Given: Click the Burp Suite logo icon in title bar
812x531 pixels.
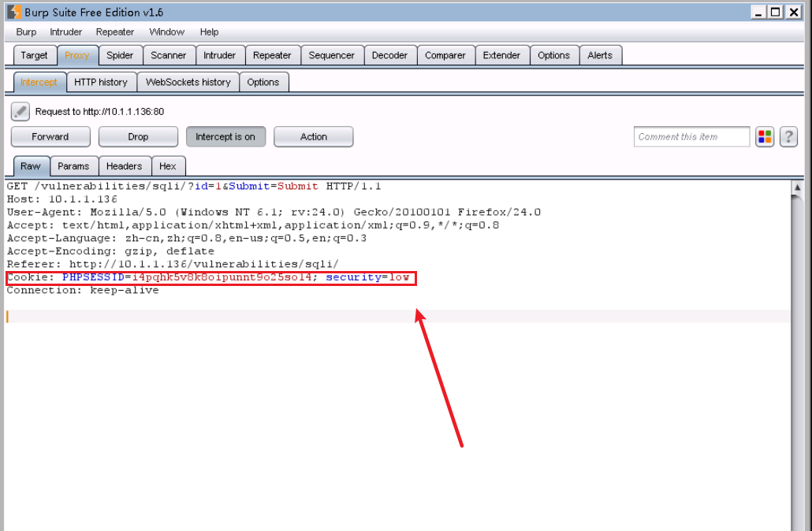Looking at the screenshot, I should 14,12.
